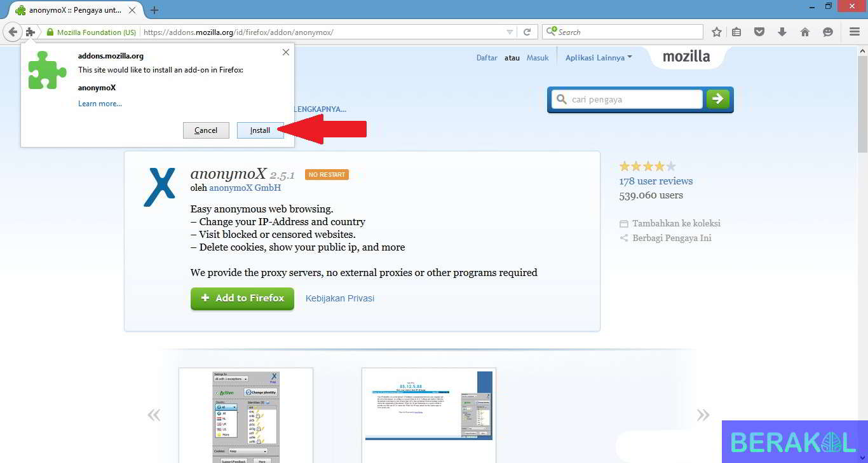
Task: Open the second screenshot thumbnail
Action: coord(429,415)
